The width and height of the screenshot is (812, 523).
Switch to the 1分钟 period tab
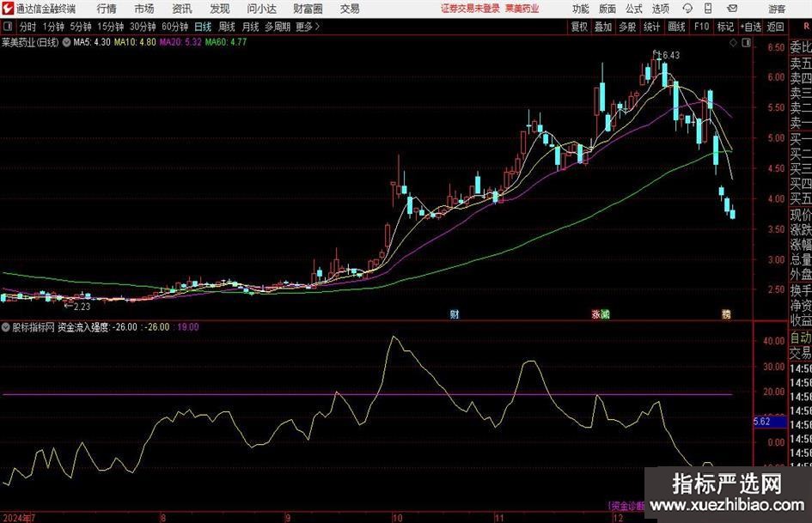(52, 27)
